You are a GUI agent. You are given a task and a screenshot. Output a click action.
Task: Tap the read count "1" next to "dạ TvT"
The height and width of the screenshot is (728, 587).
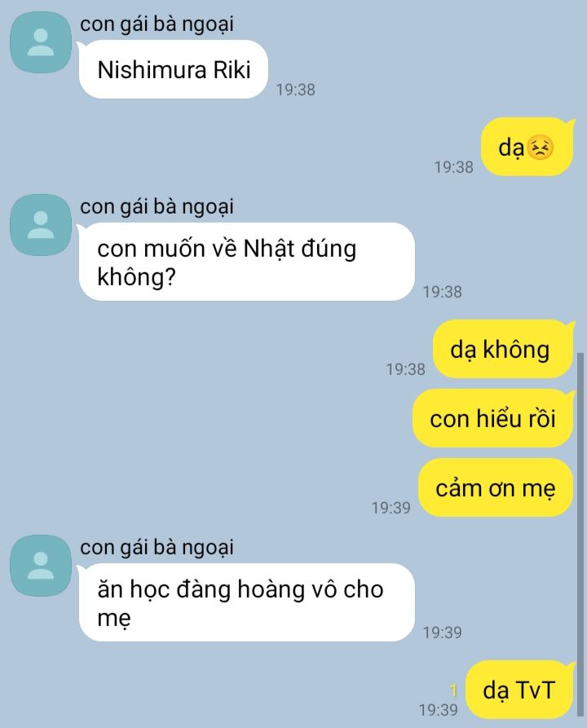[454, 690]
